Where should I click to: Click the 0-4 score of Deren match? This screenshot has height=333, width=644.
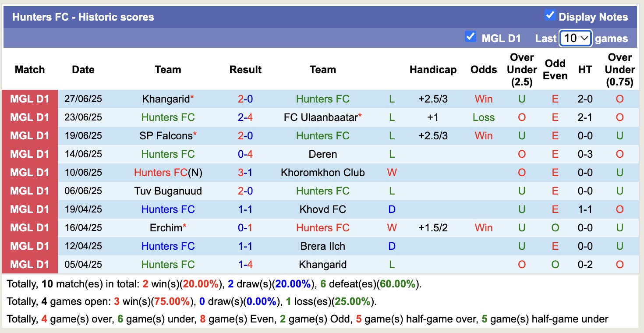pyautogui.click(x=245, y=154)
